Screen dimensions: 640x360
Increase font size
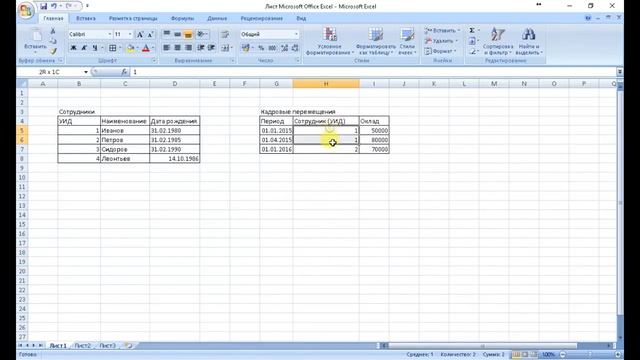140,34
